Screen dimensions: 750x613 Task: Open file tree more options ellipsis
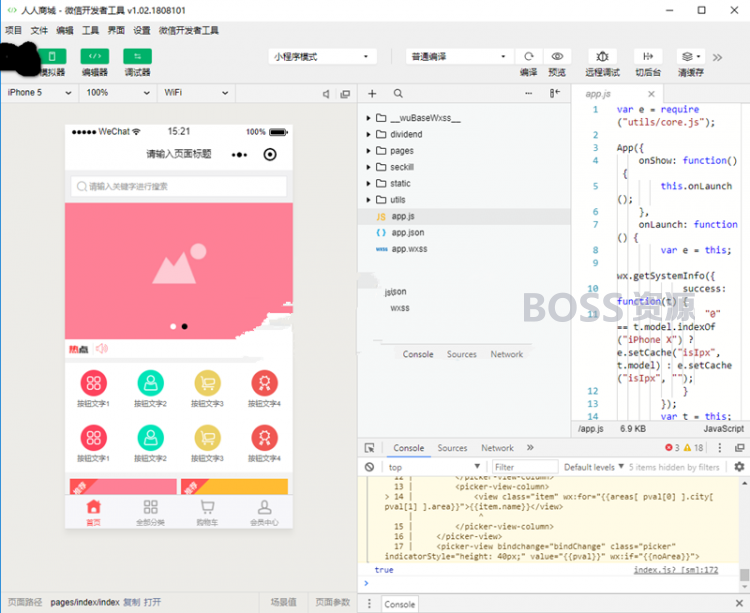tap(529, 94)
